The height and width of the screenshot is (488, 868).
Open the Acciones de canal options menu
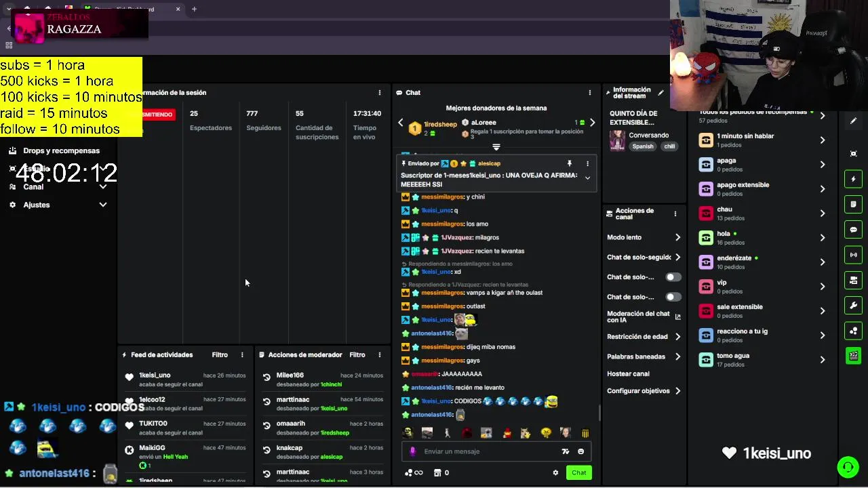coord(675,214)
